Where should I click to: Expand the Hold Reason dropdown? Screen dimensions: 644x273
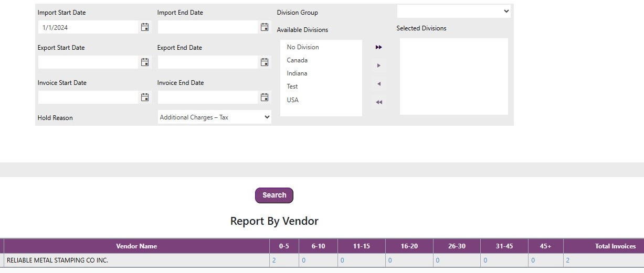(214, 117)
